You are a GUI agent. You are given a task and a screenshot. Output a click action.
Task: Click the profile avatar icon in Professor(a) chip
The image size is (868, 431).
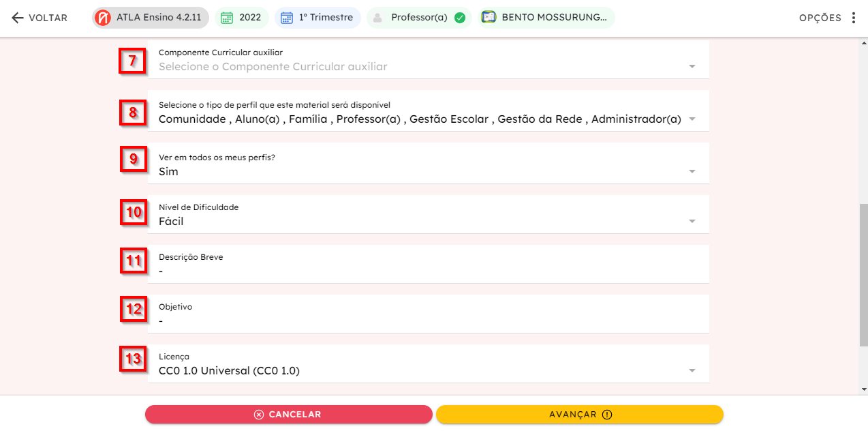click(379, 18)
